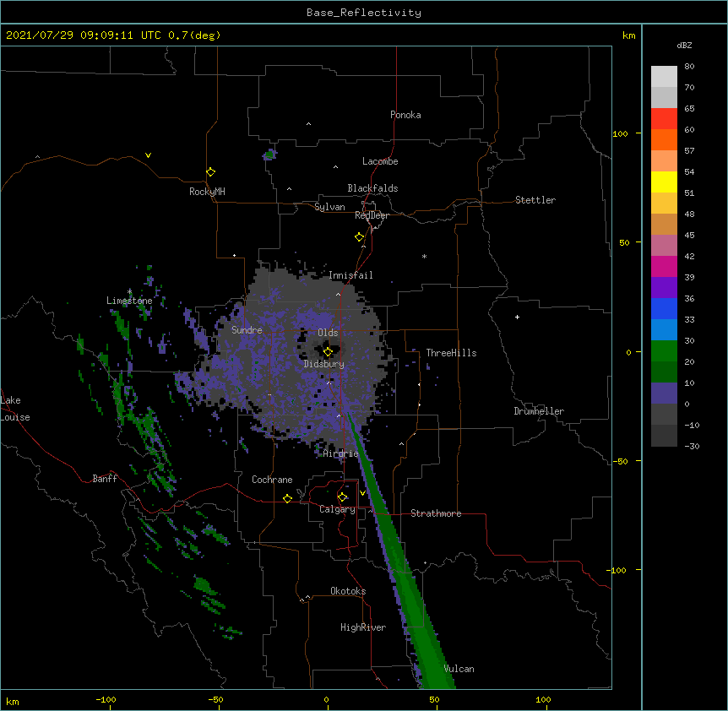Select the white asterisk above Limestone label
Image resolution: width=728 pixels, height=711 pixels.
coord(129,291)
